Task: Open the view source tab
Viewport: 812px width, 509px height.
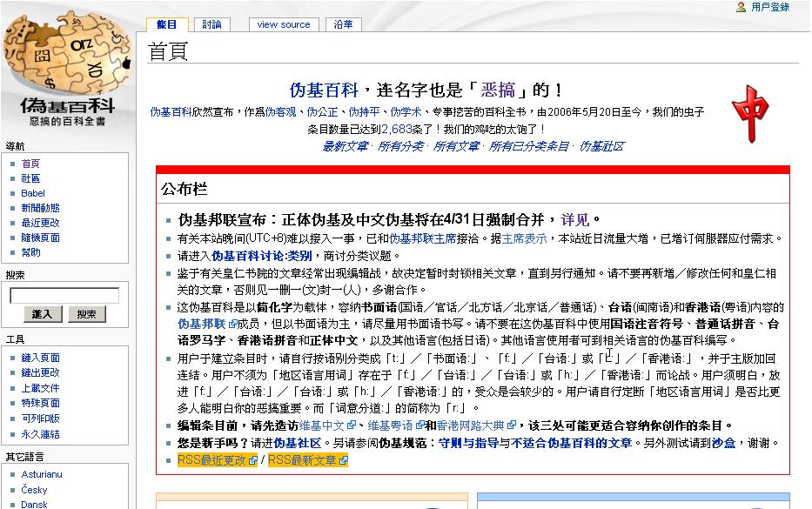Action: pyautogui.click(x=283, y=24)
